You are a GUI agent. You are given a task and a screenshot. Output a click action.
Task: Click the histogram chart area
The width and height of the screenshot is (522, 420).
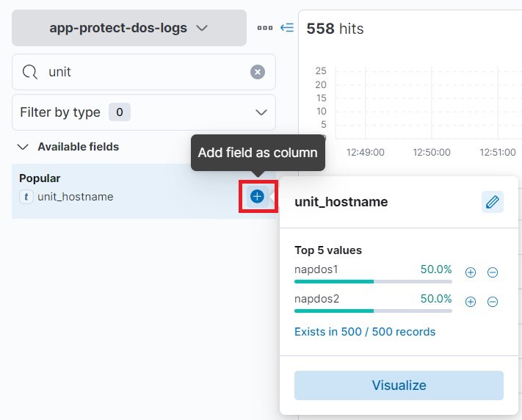point(429,103)
